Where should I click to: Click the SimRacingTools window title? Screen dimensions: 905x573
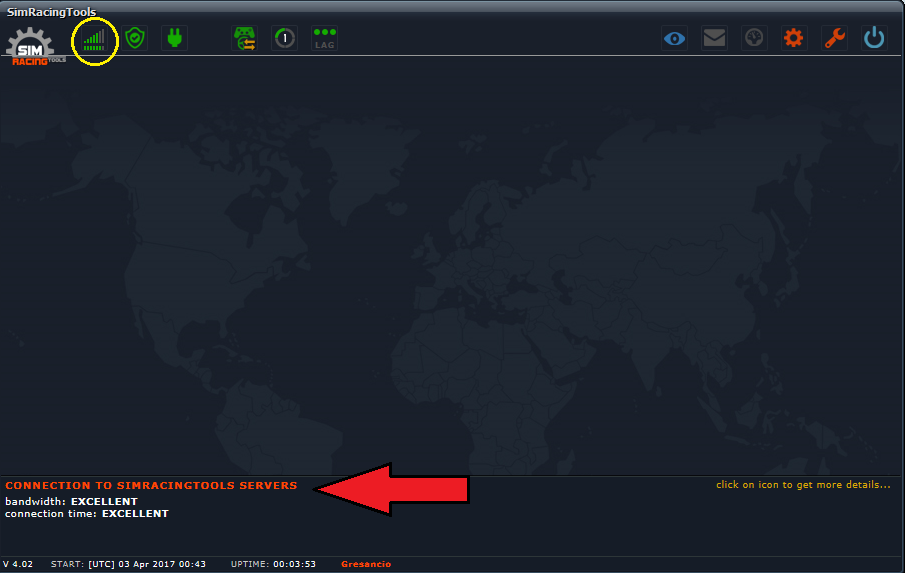coord(51,12)
